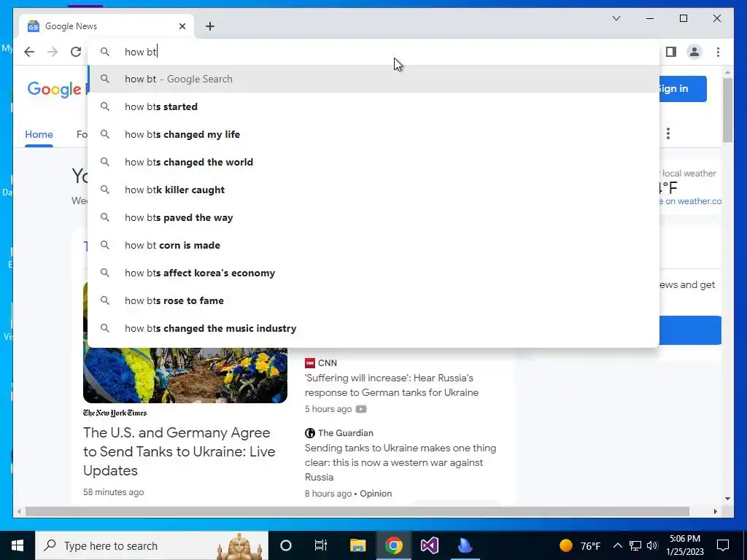Open the Ukraine memorial flowers thumbnail

[x=185, y=376]
